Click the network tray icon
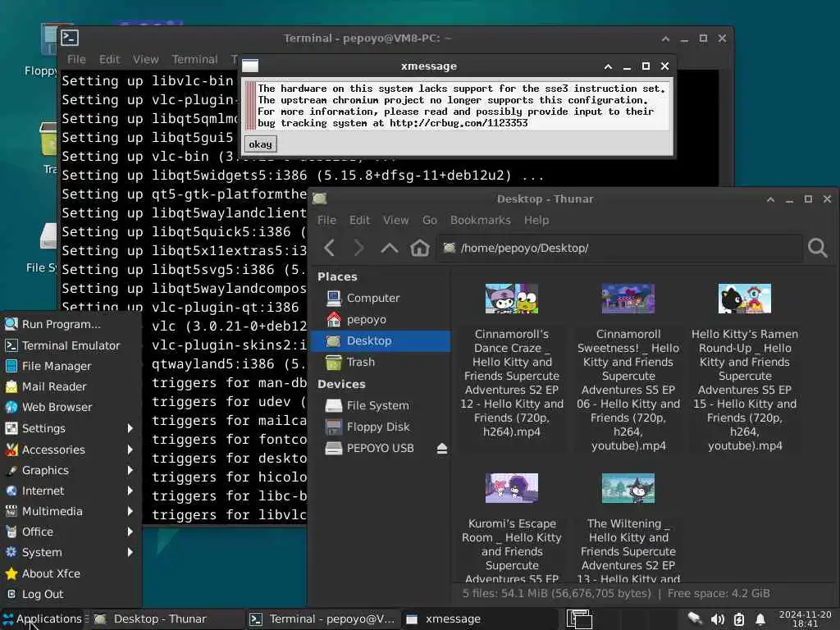Screen dimensions: 840x630 pos(695,619)
